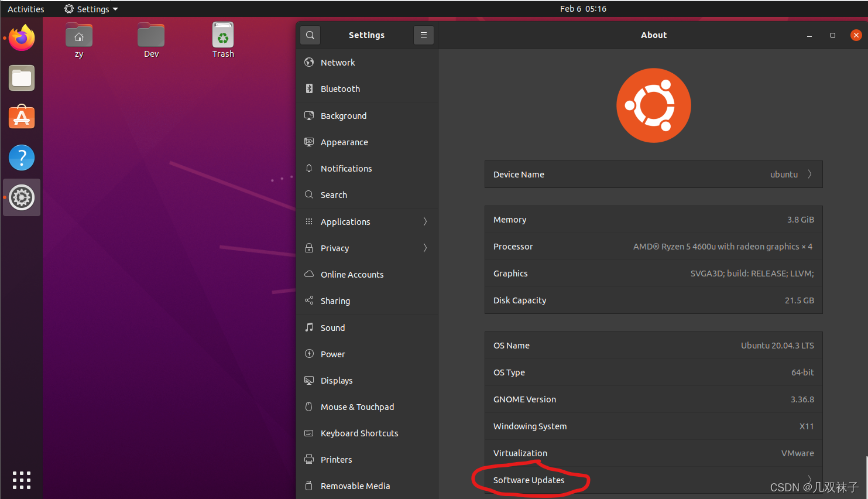Open Network settings panel
Image resolution: width=868 pixels, height=499 pixels.
[367, 62]
